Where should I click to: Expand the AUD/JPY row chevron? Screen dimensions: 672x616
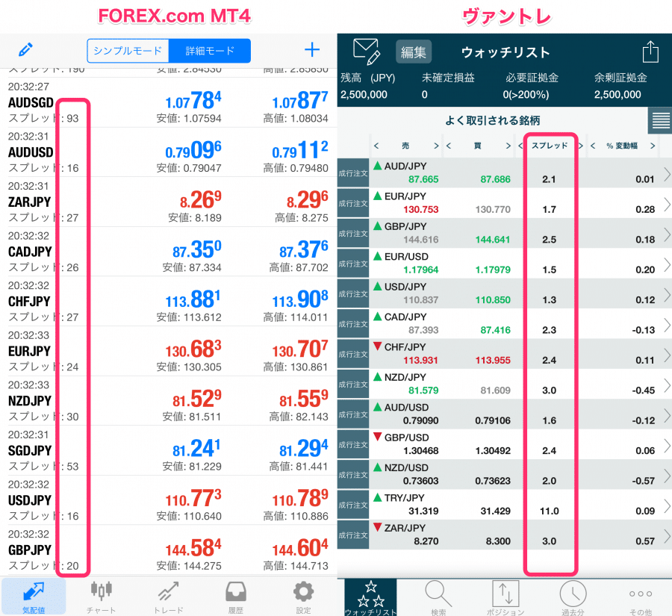tap(667, 174)
